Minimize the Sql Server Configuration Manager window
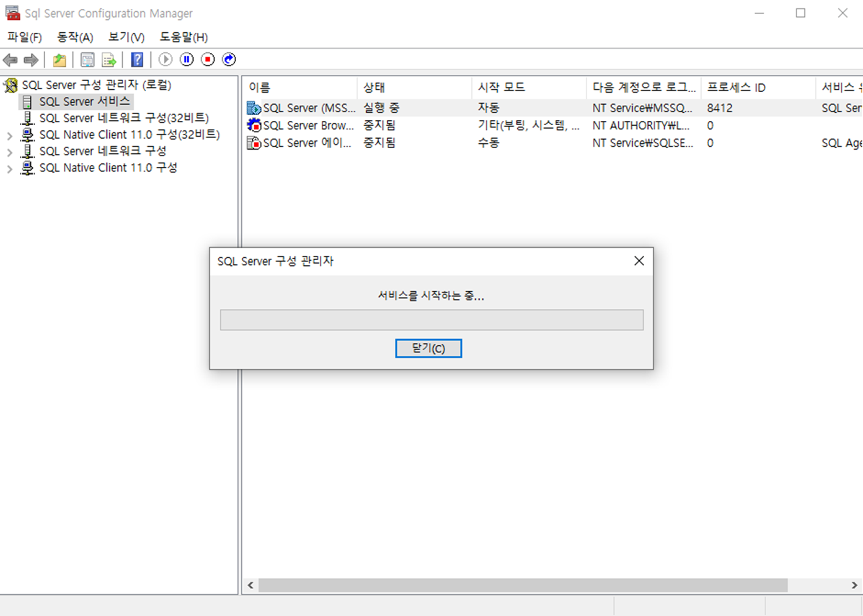The image size is (863, 616). pyautogui.click(x=760, y=13)
